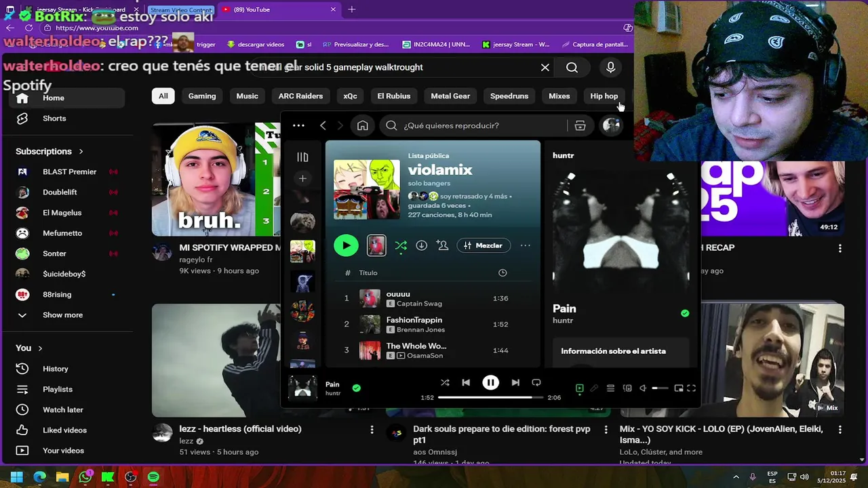Toggle shuffle in Spotify player bar
868x488 pixels.
pyautogui.click(x=445, y=382)
